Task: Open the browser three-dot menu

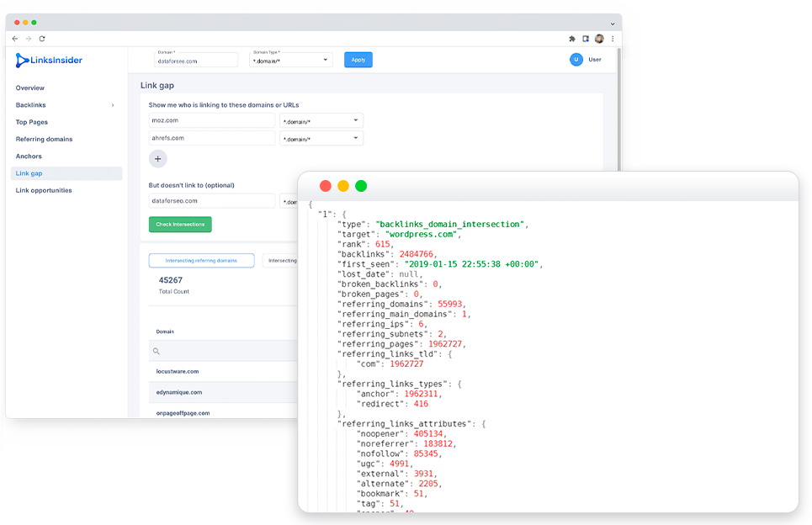Action: point(613,39)
